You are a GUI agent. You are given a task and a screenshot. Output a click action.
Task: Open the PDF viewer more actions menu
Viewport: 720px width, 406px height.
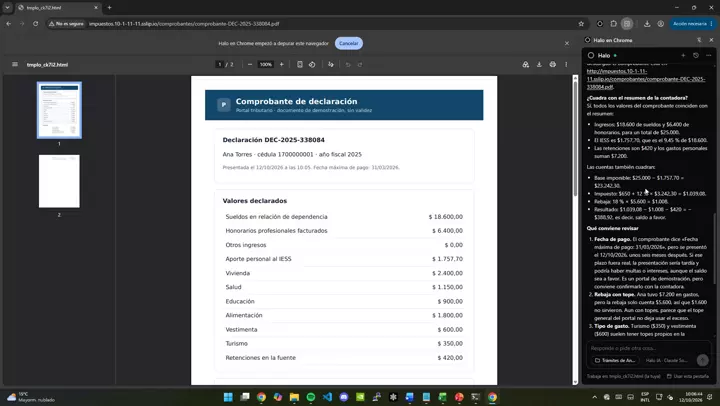(566, 64)
